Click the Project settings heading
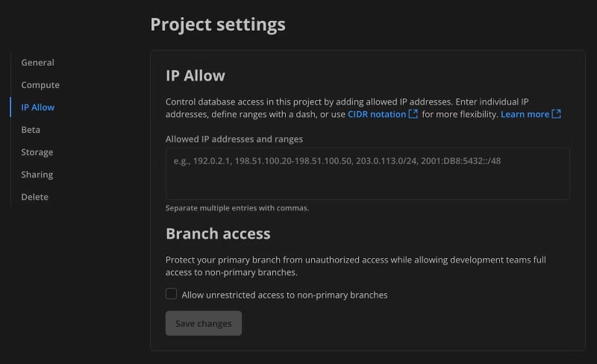Screen dimensions: 597x364 (x=218, y=25)
